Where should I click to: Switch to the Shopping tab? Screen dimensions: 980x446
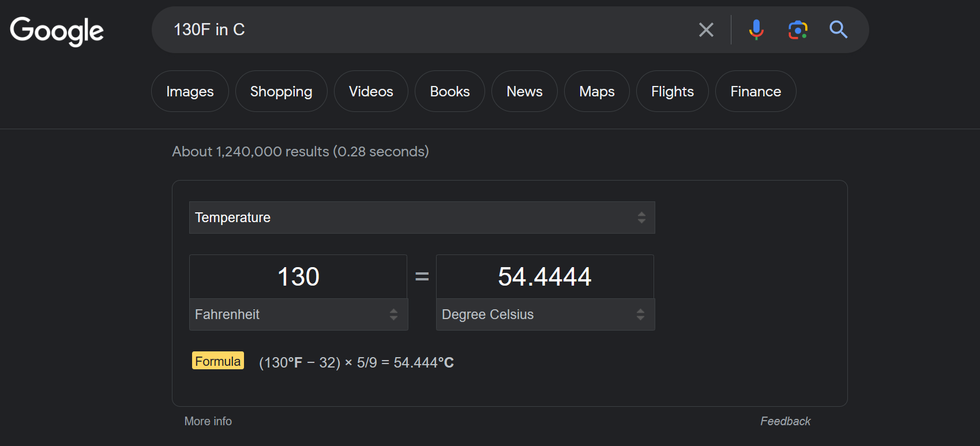(281, 91)
